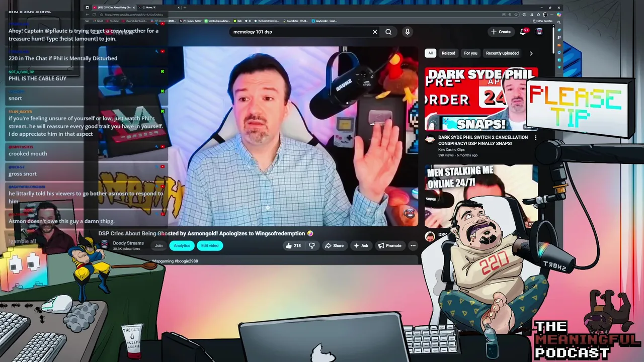The width and height of the screenshot is (644, 362).
Task: Click the Ask button under the video
Action: pos(361,245)
